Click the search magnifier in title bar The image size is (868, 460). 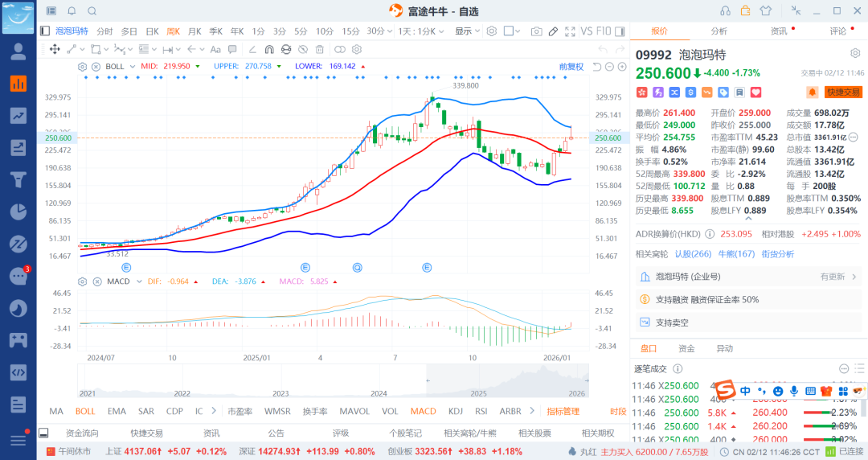tap(92, 11)
